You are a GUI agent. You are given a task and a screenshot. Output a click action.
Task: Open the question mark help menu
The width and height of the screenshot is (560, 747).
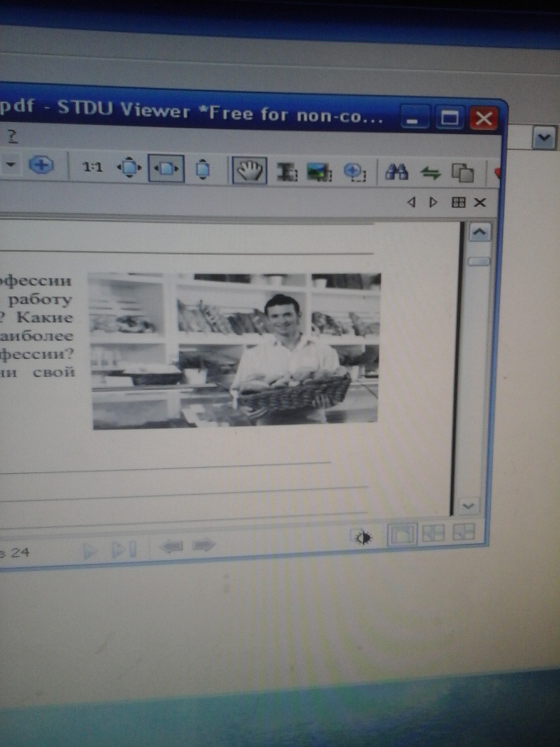(12, 136)
